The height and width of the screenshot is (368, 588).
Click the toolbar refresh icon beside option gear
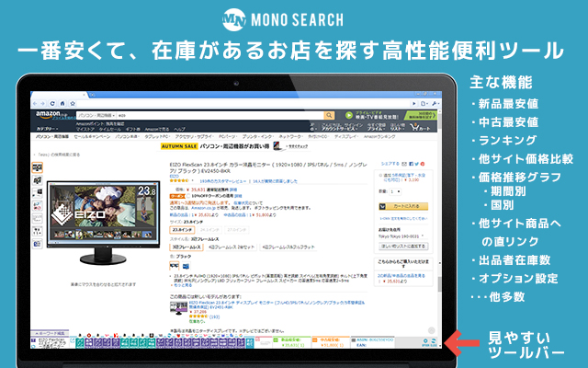tap(434, 341)
